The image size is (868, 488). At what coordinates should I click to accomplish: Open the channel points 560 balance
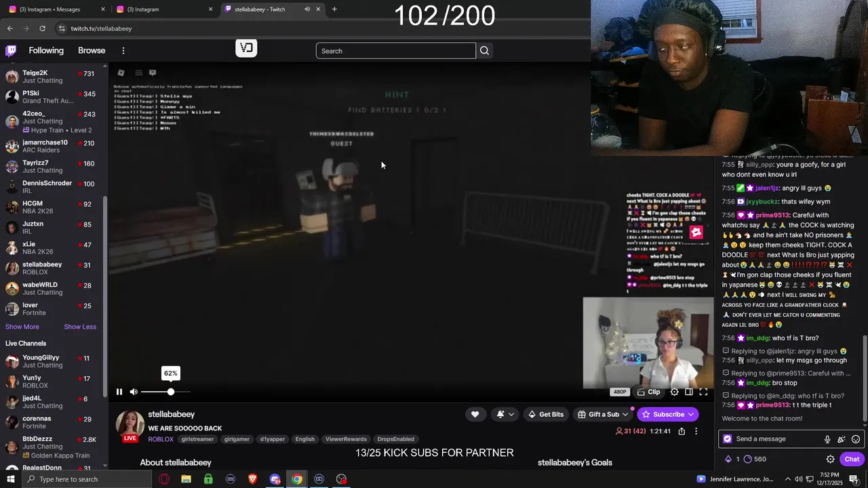[x=755, y=459]
